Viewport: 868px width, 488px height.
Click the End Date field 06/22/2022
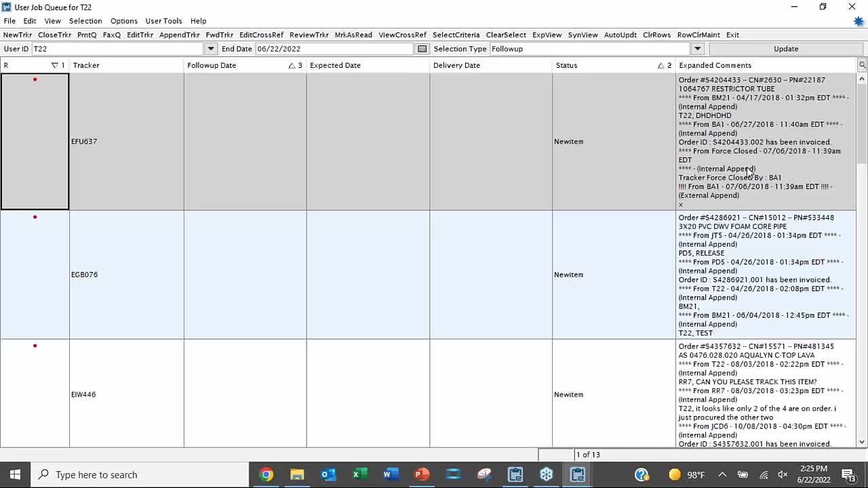[334, 49]
